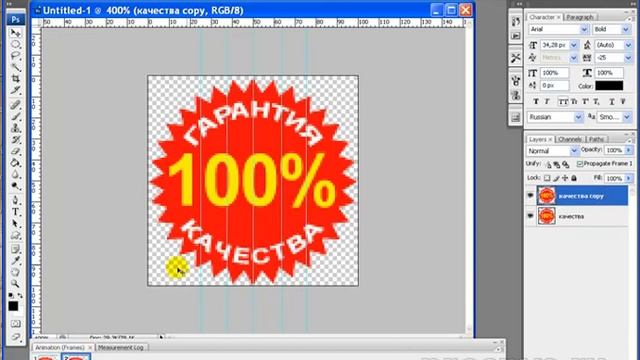Toggle lock transparent pixels
The width and height of the screenshot is (640, 360).
tap(547, 178)
